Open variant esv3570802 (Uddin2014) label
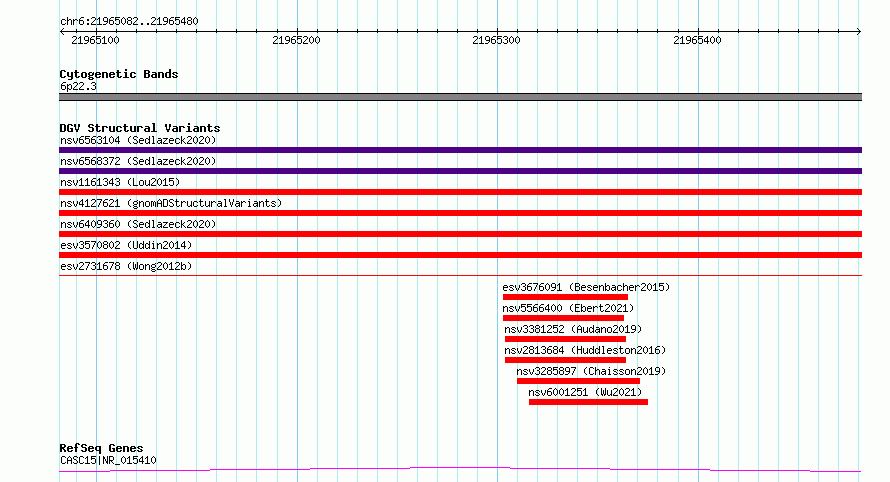This screenshot has height=482, width=890. [126, 245]
